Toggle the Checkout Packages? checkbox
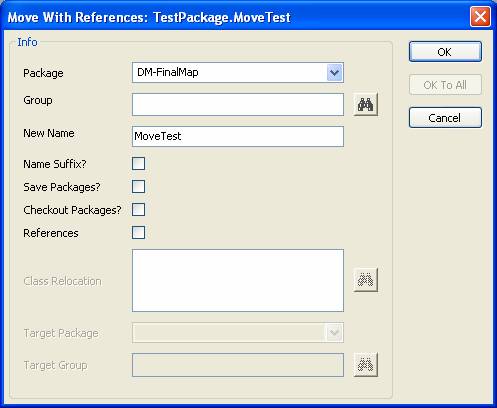The image size is (497, 408). pos(138,210)
